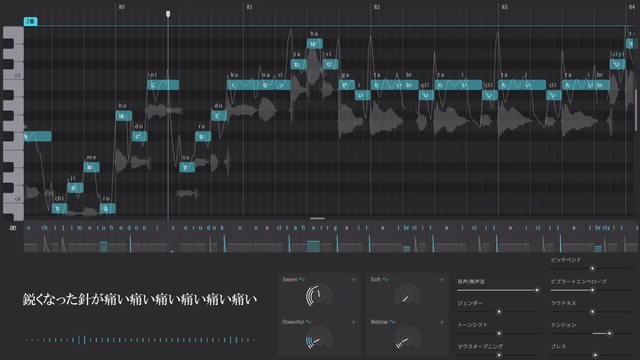Click the Soft voice style knob

pyautogui.click(x=407, y=296)
